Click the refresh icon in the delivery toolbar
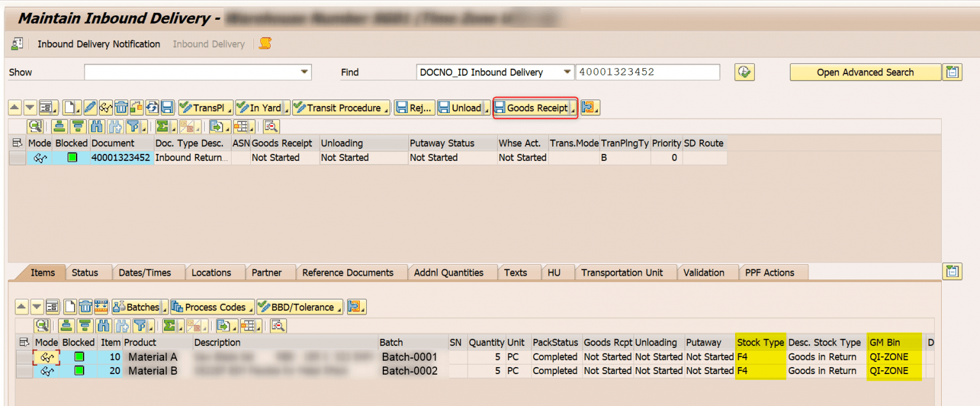Viewport: 980px width, 406px height. click(152, 107)
